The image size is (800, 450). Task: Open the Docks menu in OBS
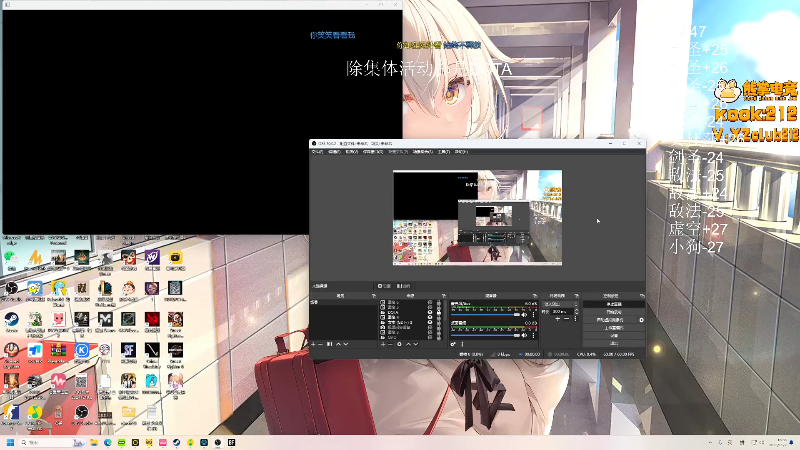pyautogui.click(x=372, y=152)
